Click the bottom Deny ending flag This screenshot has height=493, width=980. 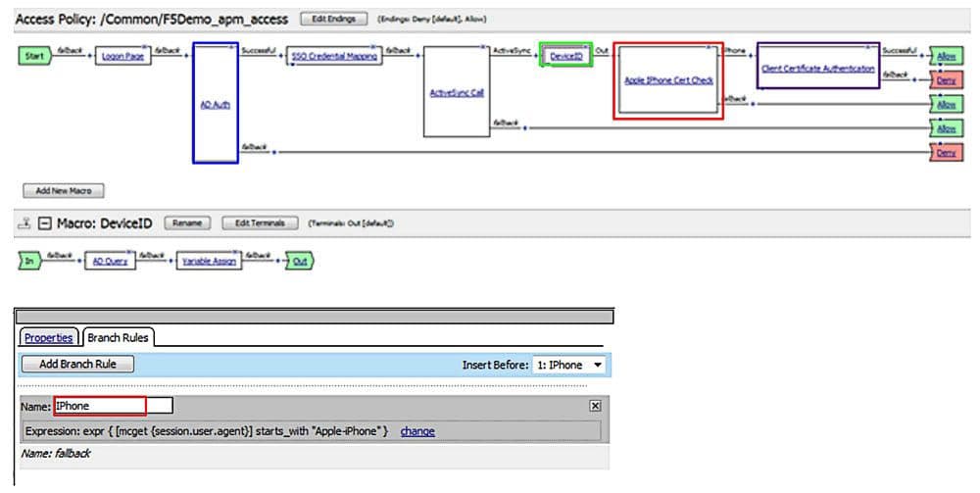(x=945, y=153)
